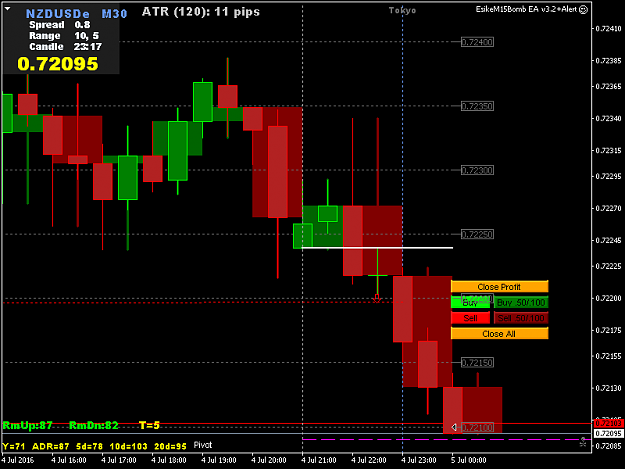Viewport: 625px width, 469px height.
Task: Click the Candle 23:17 timer
Action: (65, 47)
